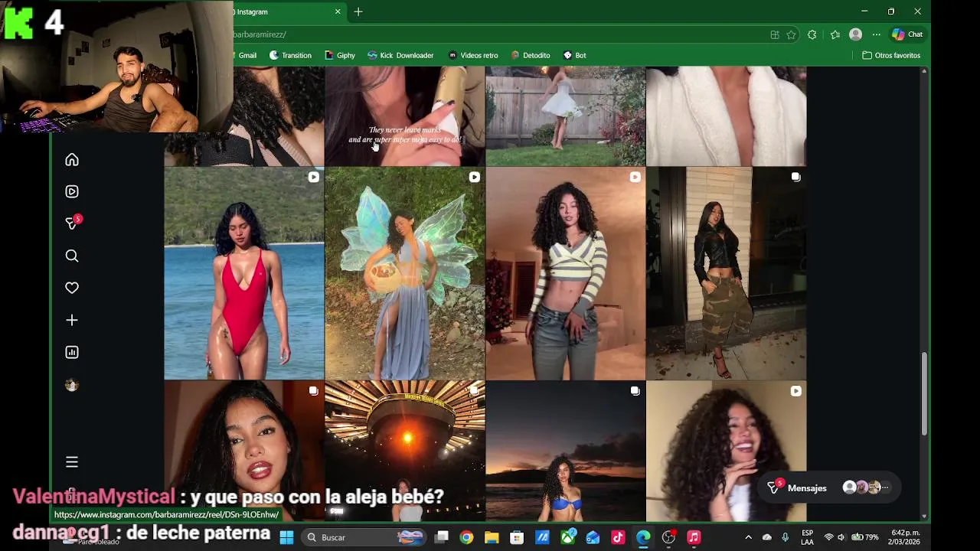980x551 pixels.
Task: Click the microphone tray icon
Action: (x=785, y=537)
